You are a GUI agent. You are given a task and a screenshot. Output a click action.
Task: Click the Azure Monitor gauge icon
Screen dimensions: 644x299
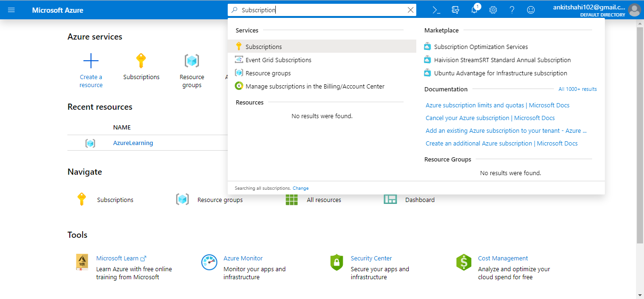pyautogui.click(x=209, y=262)
